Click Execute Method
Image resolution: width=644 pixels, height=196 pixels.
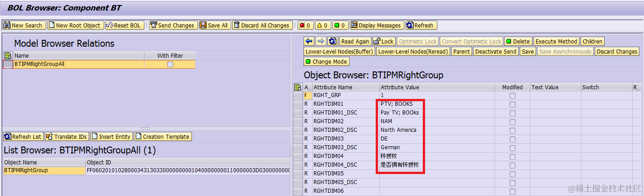click(x=557, y=41)
